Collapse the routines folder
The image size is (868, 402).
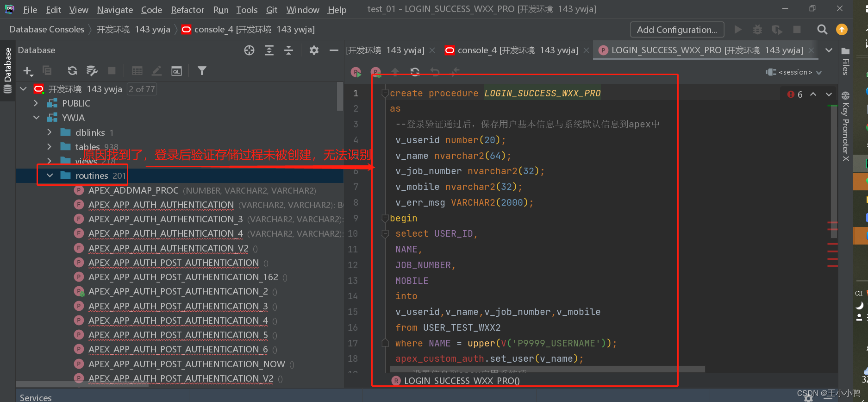point(50,176)
